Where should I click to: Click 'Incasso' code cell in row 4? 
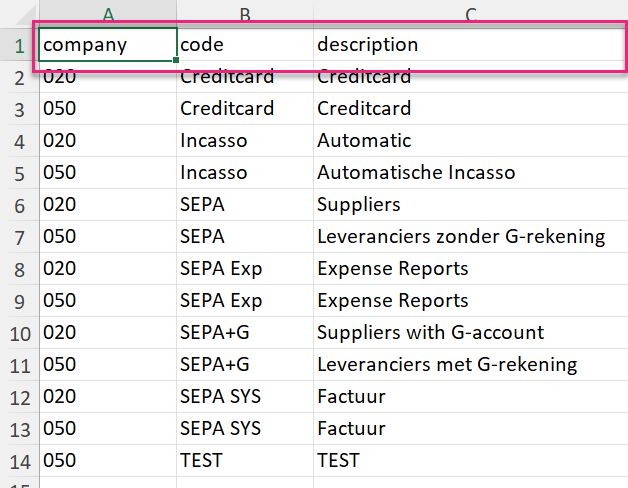click(245, 141)
